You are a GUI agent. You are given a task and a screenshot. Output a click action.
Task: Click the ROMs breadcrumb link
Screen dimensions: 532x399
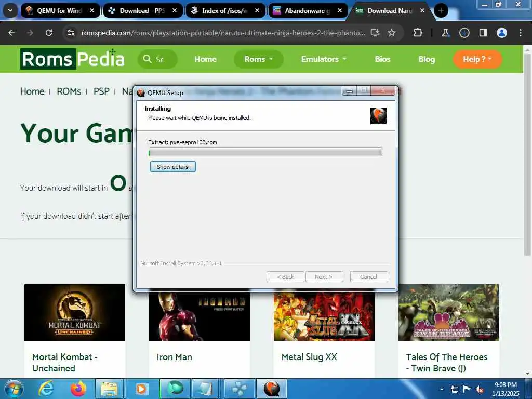69,91
